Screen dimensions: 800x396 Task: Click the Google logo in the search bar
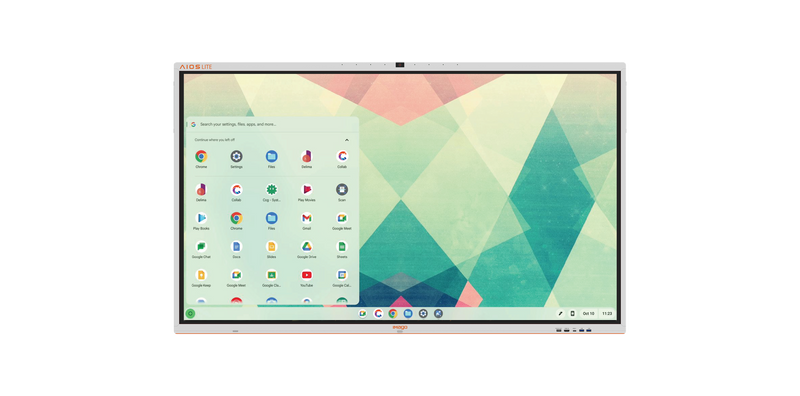point(193,124)
